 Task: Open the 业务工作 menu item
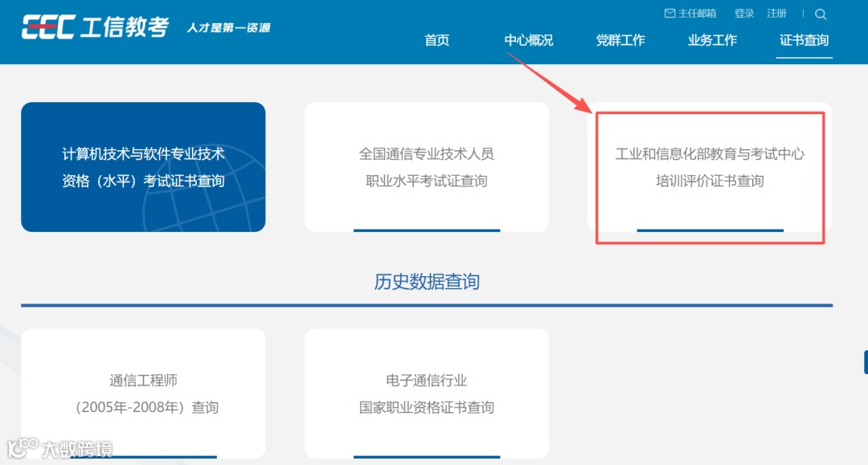712,40
